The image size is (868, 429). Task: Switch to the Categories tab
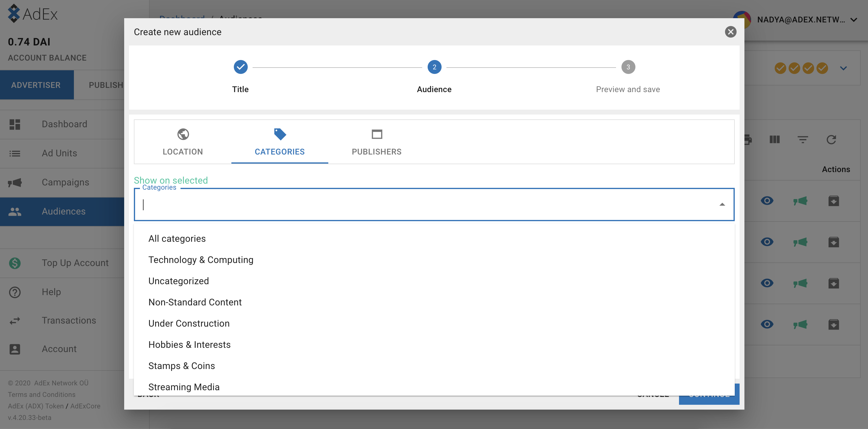pyautogui.click(x=280, y=142)
